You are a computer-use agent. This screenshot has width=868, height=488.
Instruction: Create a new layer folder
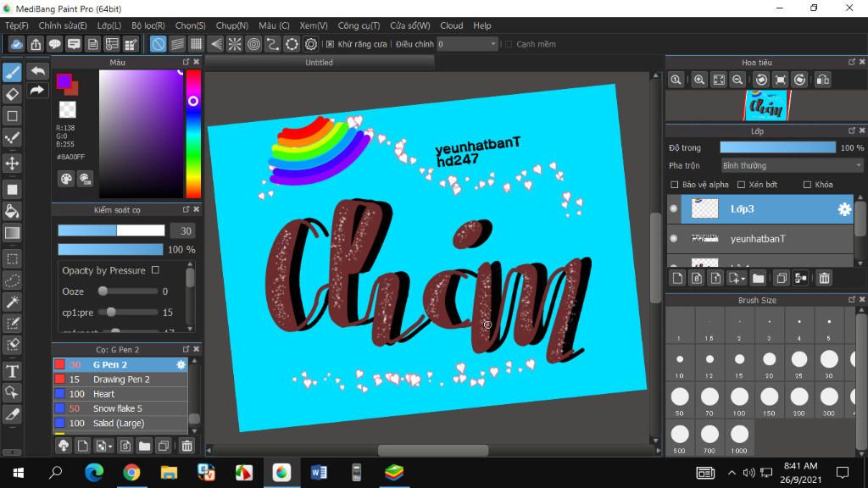pyautogui.click(x=759, y=278)
